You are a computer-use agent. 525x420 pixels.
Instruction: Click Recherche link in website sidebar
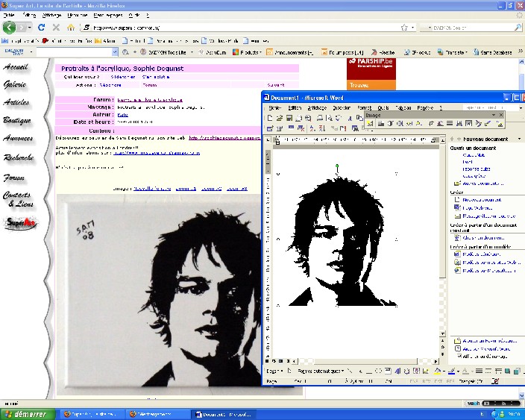pyautogui.click(x=19, y=157)
